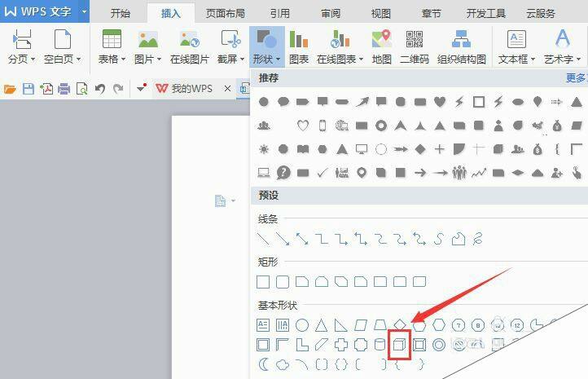This screenshot has width=588, height=379.
Task: Click the 分页 page break icon
Action: point(22,39)
